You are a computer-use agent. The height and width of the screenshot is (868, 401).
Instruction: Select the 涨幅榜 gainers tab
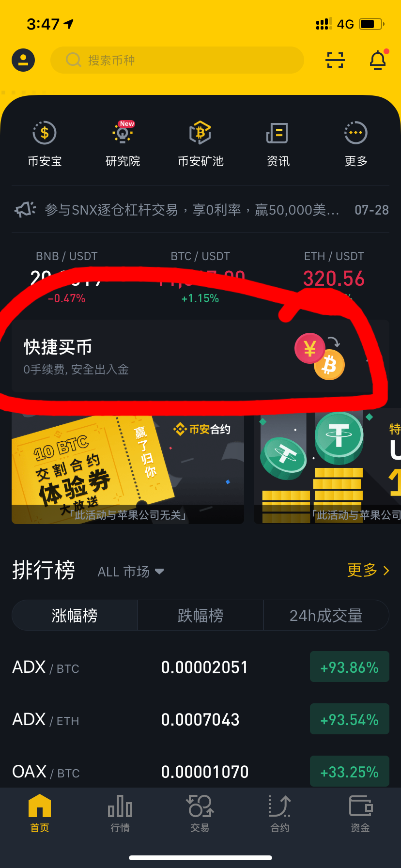tap(75, 615)
